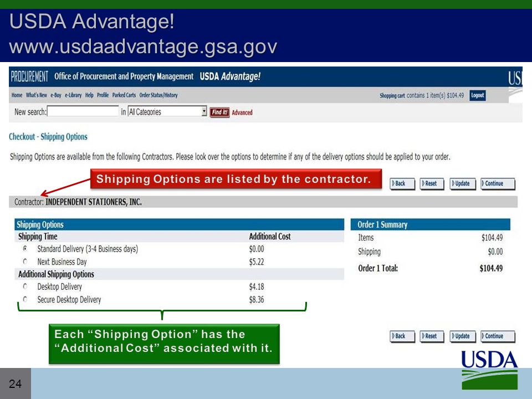Open the Profile menu item
The image size is (532, 399).
(x=103, y=95)
